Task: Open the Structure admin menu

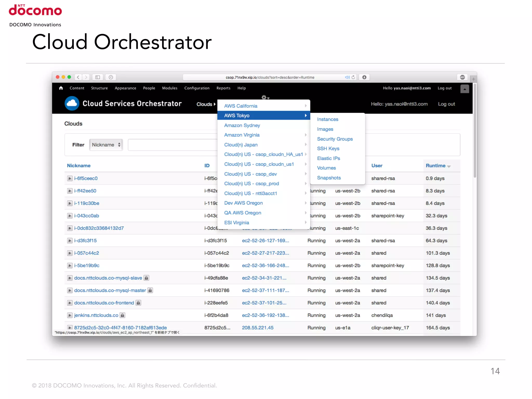Action: tap(99, 88)
